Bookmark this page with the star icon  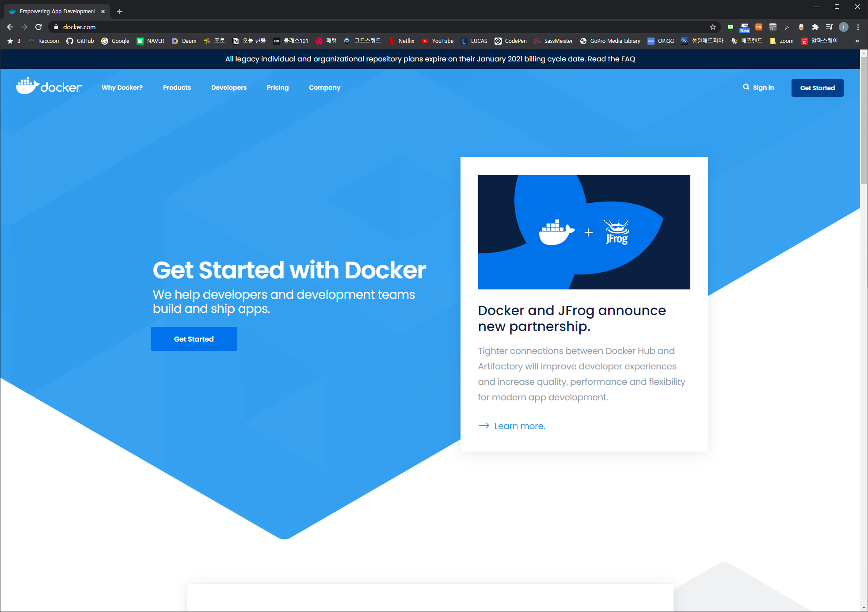point(713,27)
